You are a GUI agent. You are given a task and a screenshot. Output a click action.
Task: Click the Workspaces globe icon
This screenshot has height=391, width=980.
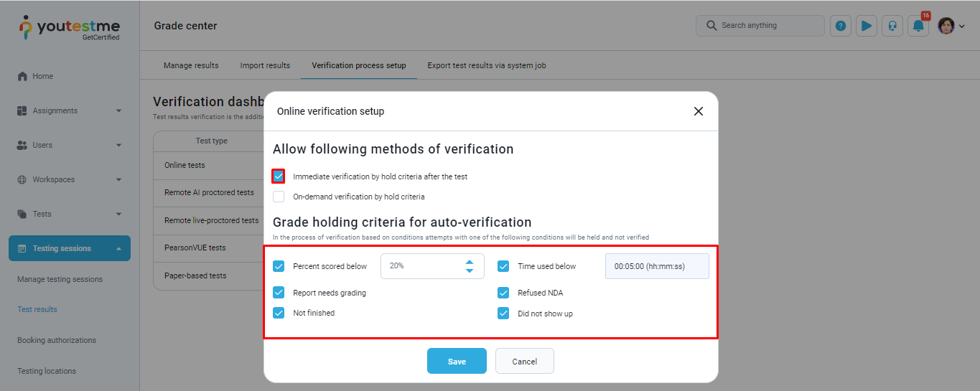click(22, 179)
